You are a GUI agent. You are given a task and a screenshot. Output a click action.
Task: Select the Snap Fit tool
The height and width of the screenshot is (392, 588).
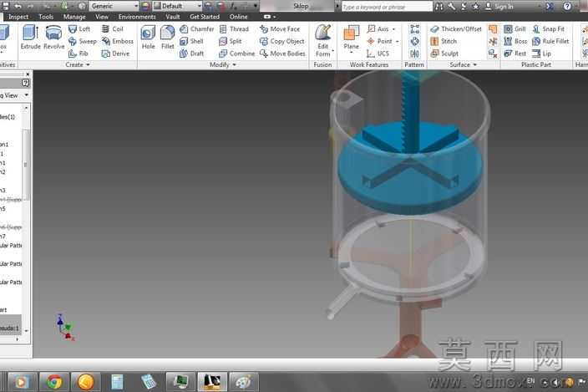pos(548,29)
